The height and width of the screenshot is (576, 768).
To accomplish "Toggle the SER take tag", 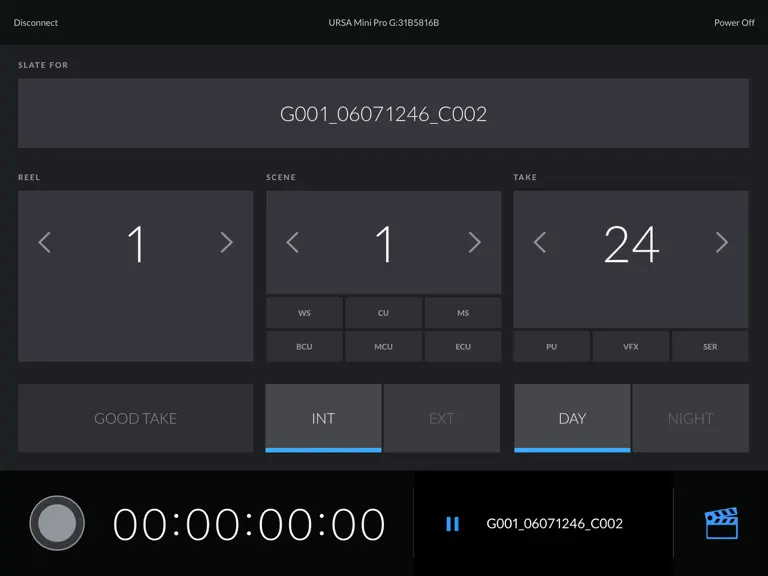I will [x=710, y=346].
